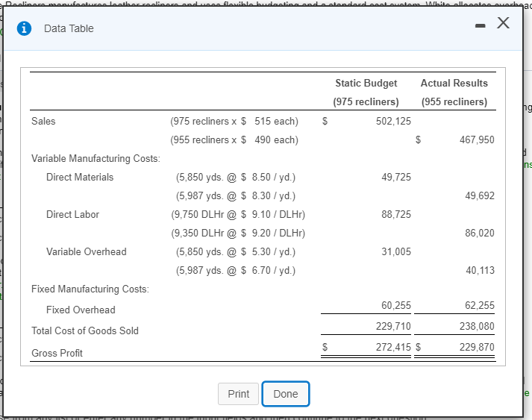Click the Direct Materials row label

click(80, 177)
